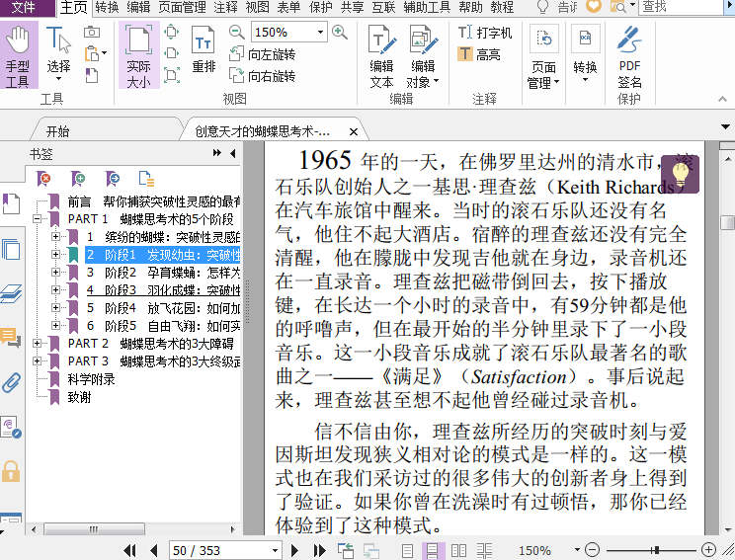
Task: Select the Hand tool (手型工具)
Action: (19, 55)
